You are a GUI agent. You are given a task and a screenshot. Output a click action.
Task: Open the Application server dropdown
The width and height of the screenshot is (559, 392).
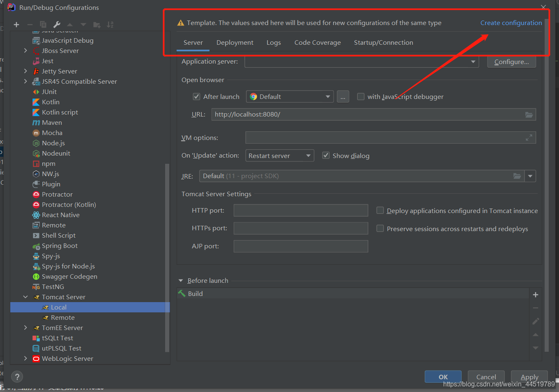361,62
